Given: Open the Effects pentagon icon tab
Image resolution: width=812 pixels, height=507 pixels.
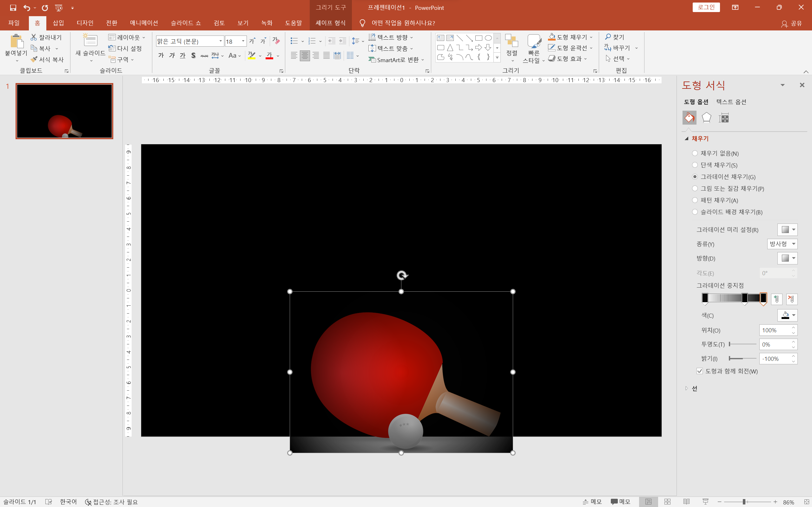Looking at the screenshot, I should [706, 118].
